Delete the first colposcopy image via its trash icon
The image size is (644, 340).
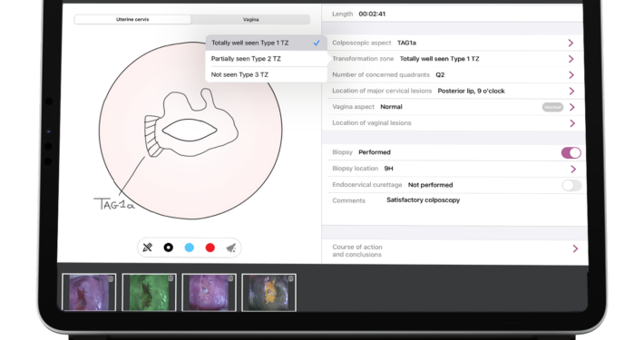111,279
